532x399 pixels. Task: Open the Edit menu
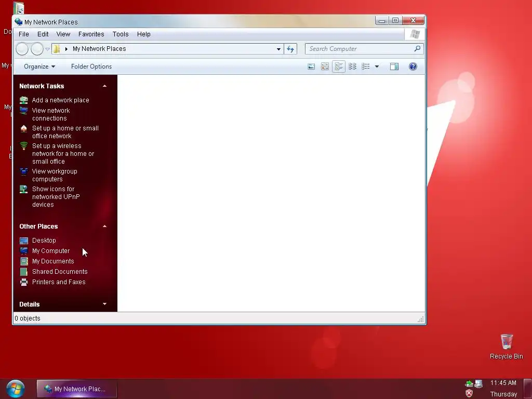pos(43,34)
